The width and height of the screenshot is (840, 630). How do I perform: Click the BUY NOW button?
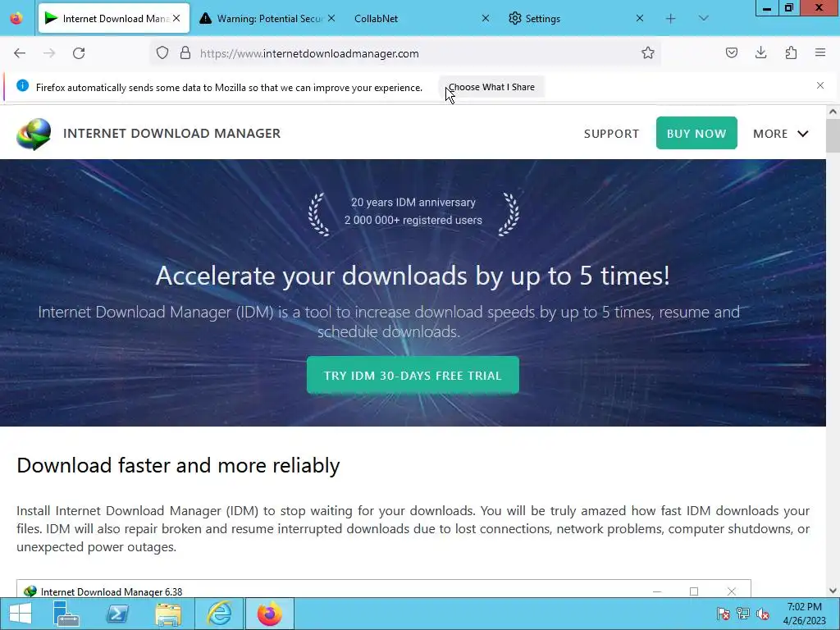[696, 134]
